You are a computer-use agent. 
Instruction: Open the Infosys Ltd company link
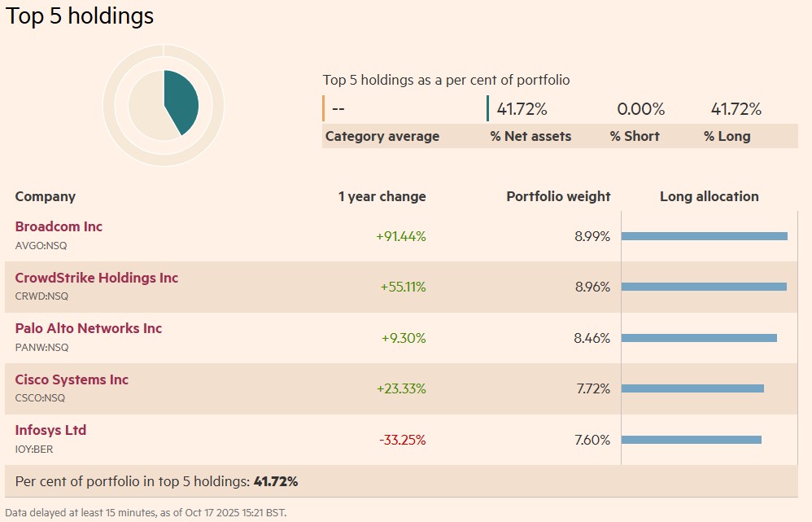[50, 430]
